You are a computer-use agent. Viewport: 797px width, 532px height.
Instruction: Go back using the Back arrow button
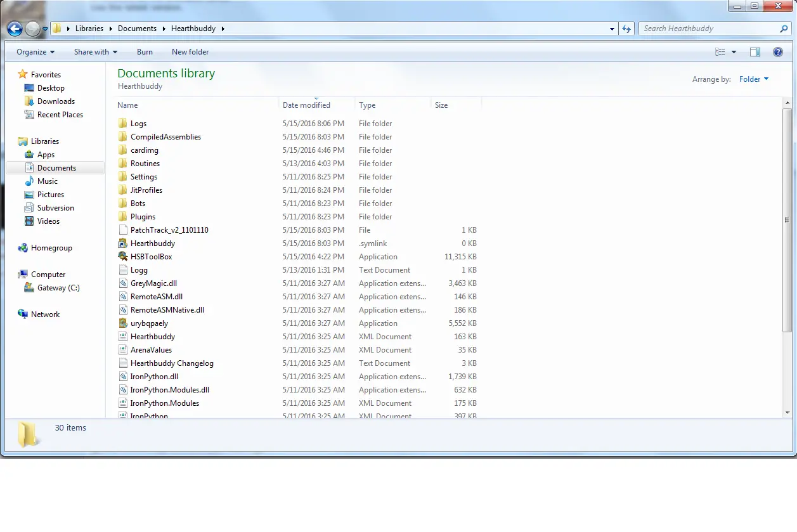[x=15, y=29]
